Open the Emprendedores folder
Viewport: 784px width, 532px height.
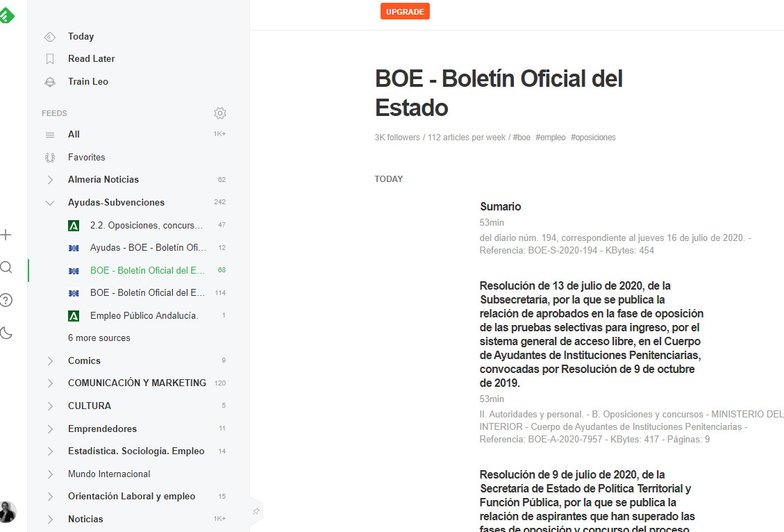102,429
